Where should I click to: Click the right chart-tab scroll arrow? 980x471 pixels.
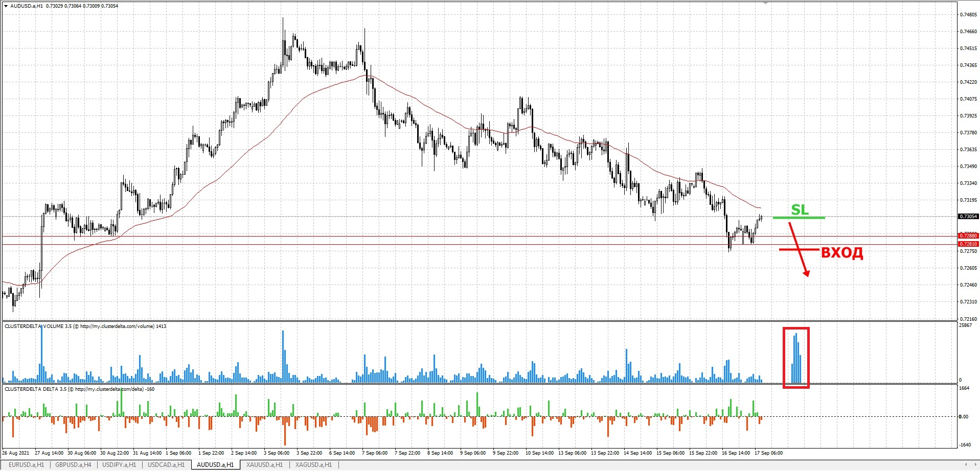[x=974, y=465]
